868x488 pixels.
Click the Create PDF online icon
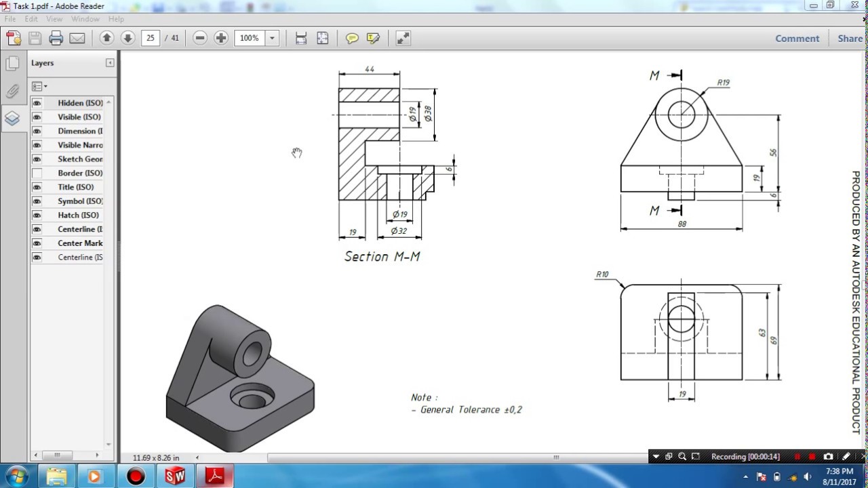pos(14,39)
